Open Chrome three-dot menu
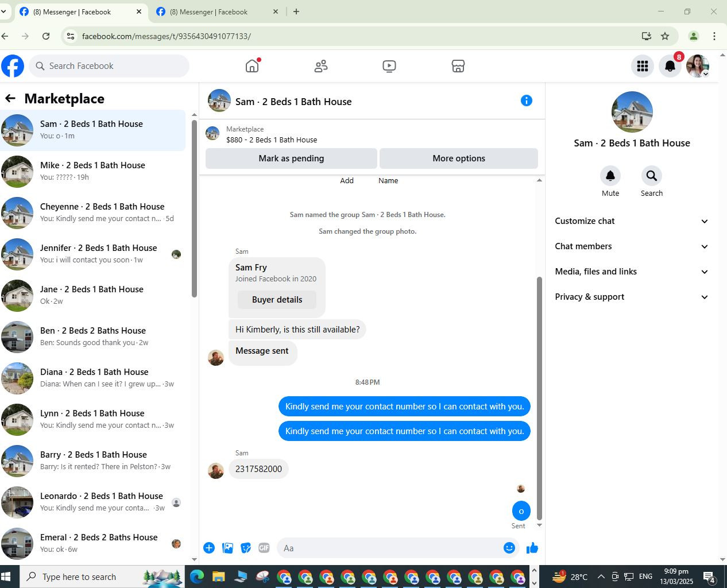 pos(714,36)
